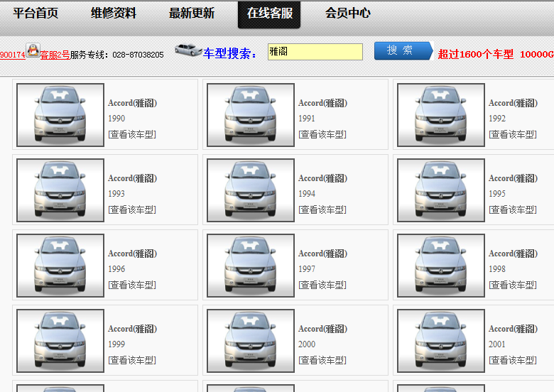This screenshot has height=392, width=554.
Task: Click the Accord(雅阁) title above 1992
Action: pyautogui.click(x=513, y=103)
